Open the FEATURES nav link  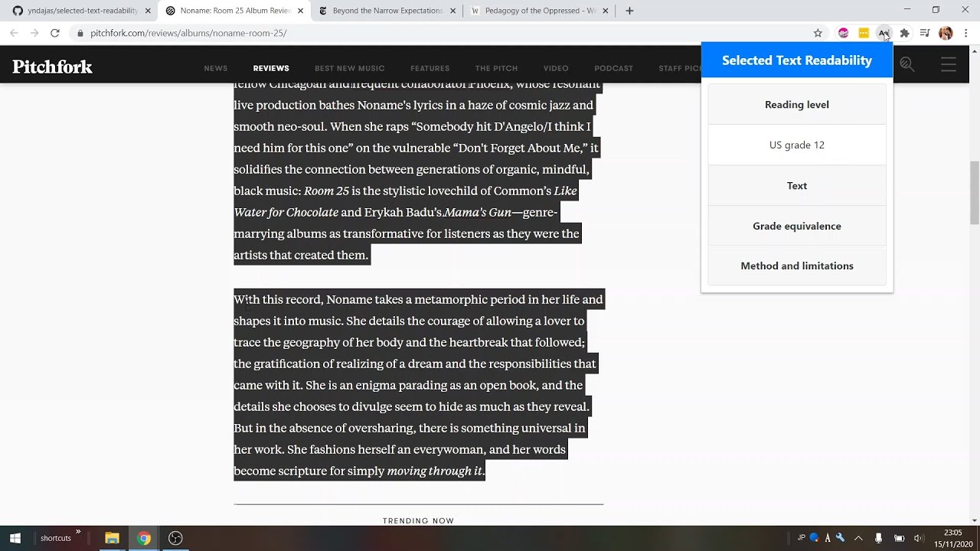[x=430, y=68]
